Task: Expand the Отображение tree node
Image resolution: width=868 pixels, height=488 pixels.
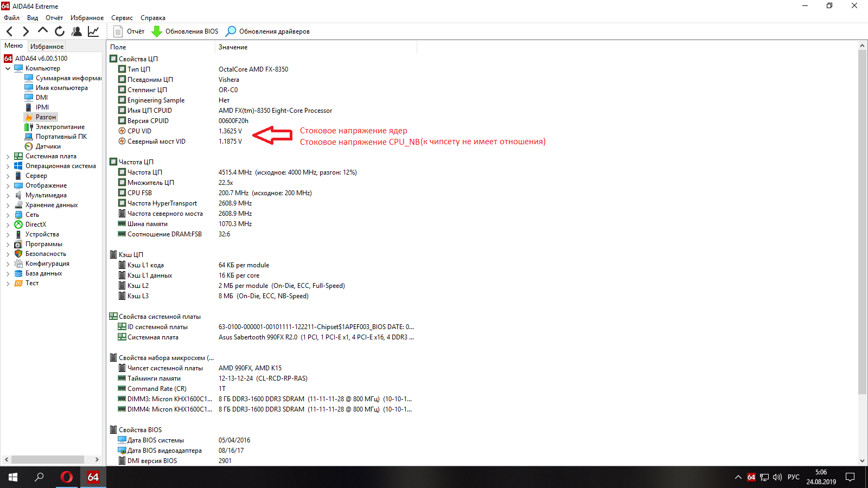Action: pos(8,185)
